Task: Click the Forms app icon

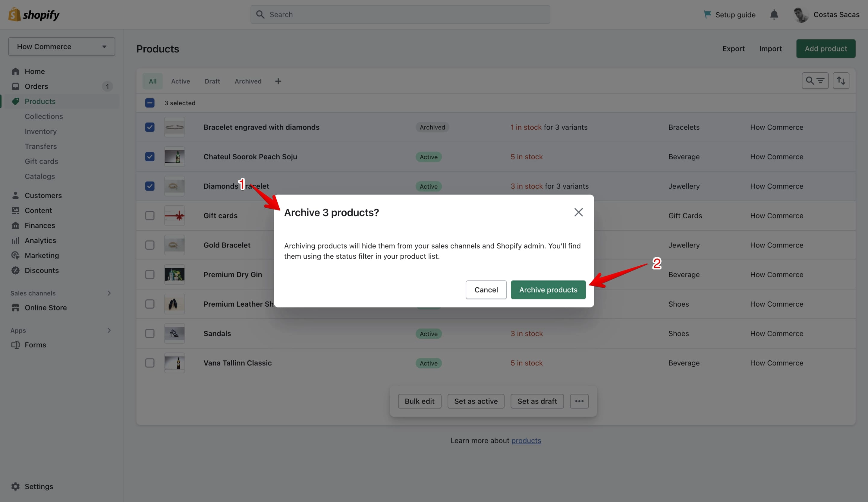Action: tap(15, 345)
